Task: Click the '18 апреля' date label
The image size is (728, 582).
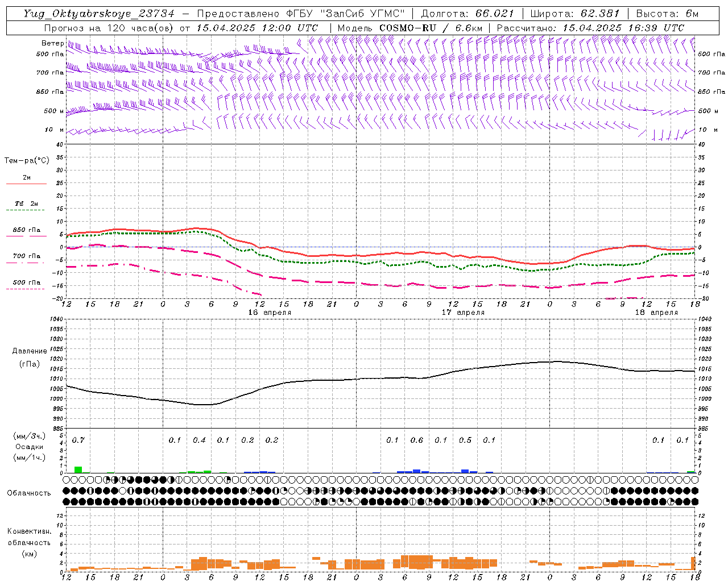Action: 657,313
